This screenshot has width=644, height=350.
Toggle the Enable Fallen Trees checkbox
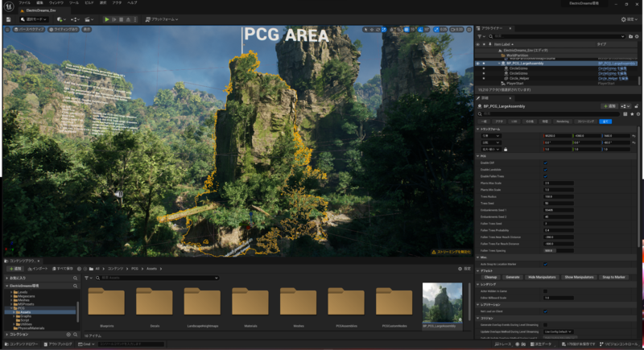coord(545,176)
